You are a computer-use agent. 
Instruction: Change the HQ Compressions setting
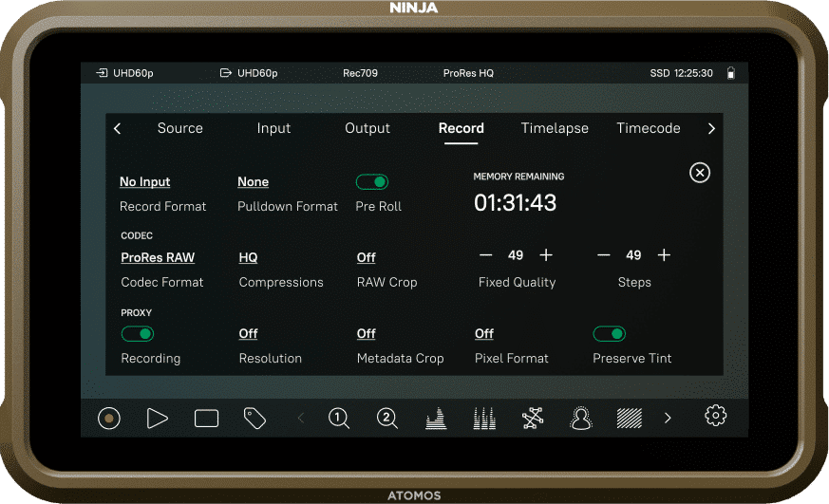click(x=248, y=257)
